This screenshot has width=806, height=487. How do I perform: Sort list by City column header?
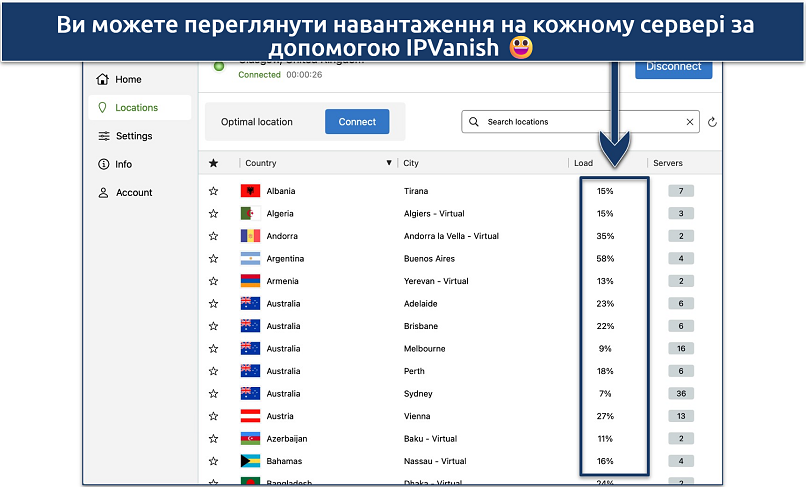pyautogui.click(x=411, y=163)
